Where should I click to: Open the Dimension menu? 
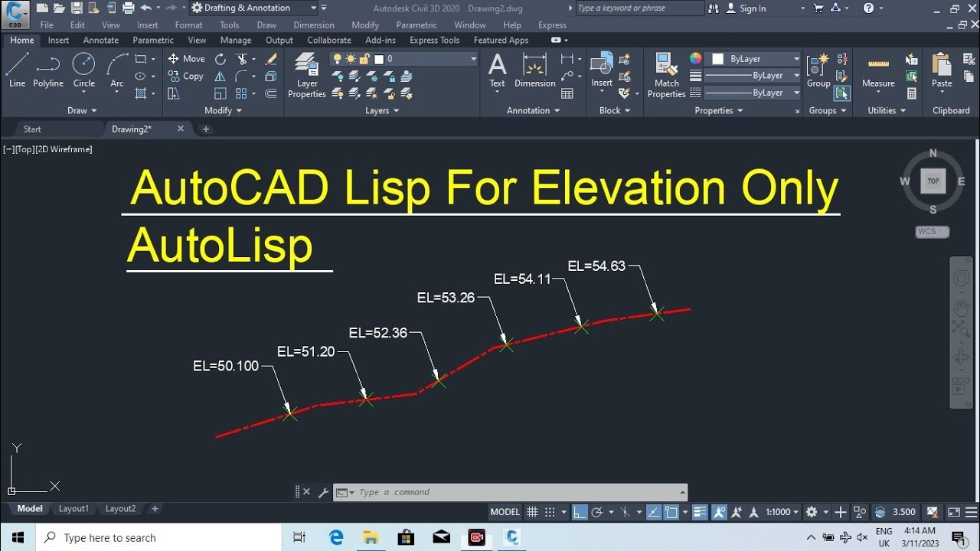tap(314, 25)
